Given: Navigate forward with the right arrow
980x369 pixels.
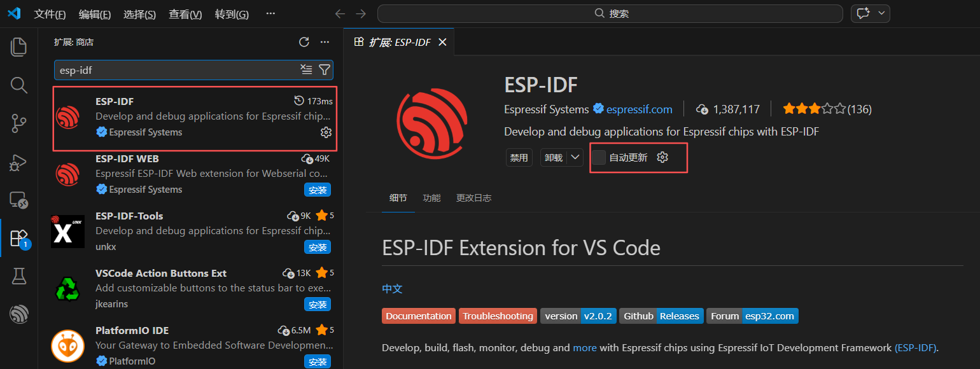Looking at the screenshot, I should point(361,13).
